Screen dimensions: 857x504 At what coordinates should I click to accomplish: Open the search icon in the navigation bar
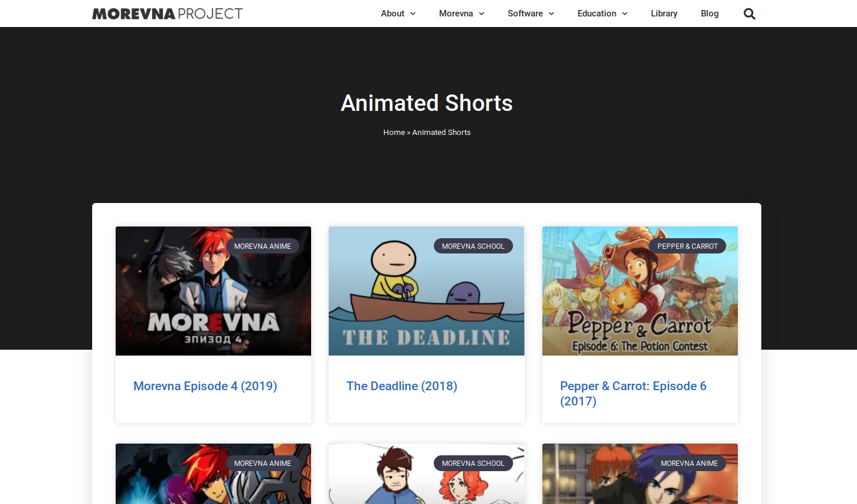coord(749,13)
